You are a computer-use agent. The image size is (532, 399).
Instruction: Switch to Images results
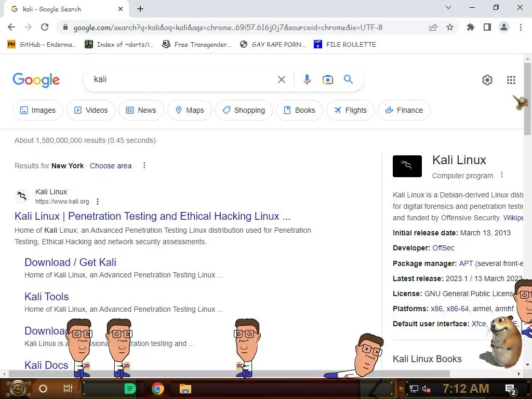[x=37, y=110]
